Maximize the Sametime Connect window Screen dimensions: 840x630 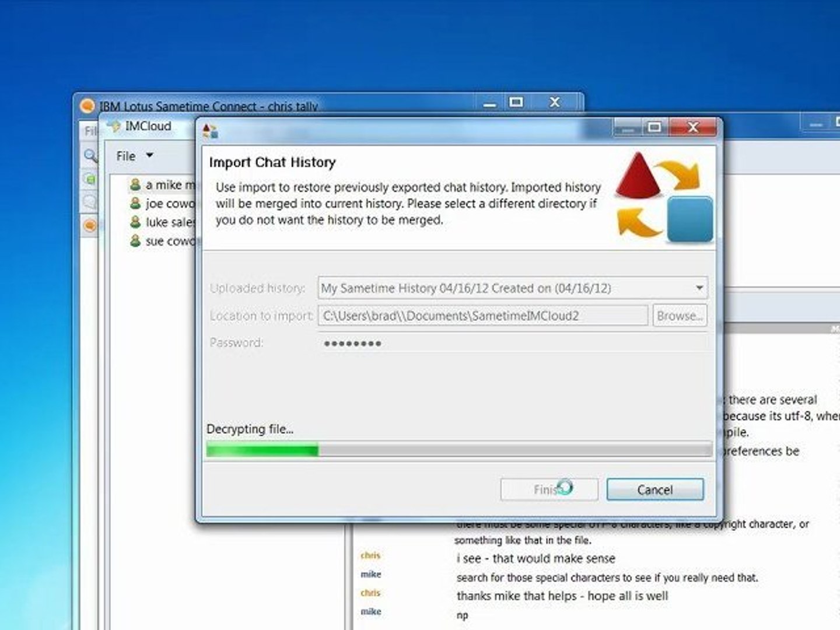coord(516,103)
